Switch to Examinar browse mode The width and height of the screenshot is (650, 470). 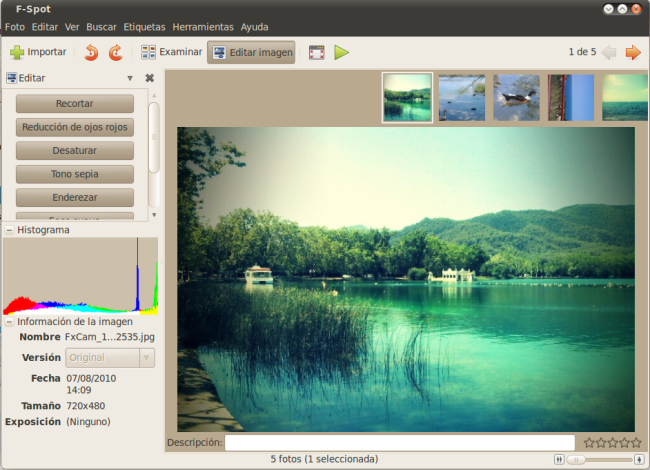(x=171, y=52)
